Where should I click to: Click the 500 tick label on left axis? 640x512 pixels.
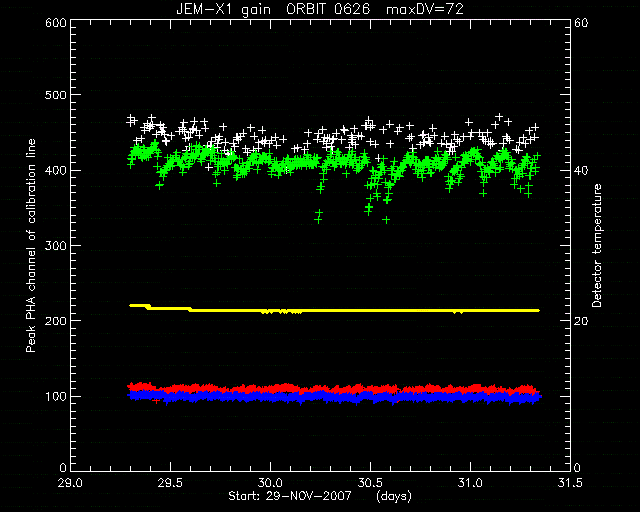click(x=56, y=95)
